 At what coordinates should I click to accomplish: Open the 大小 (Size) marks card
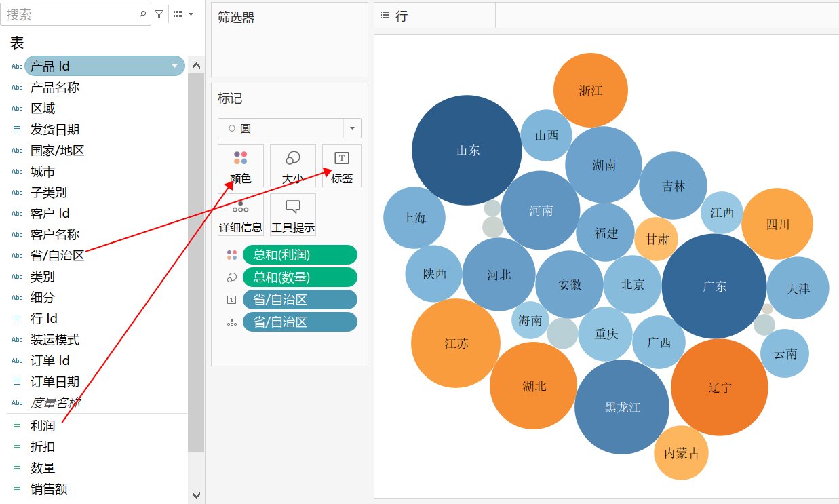(293, 166)
